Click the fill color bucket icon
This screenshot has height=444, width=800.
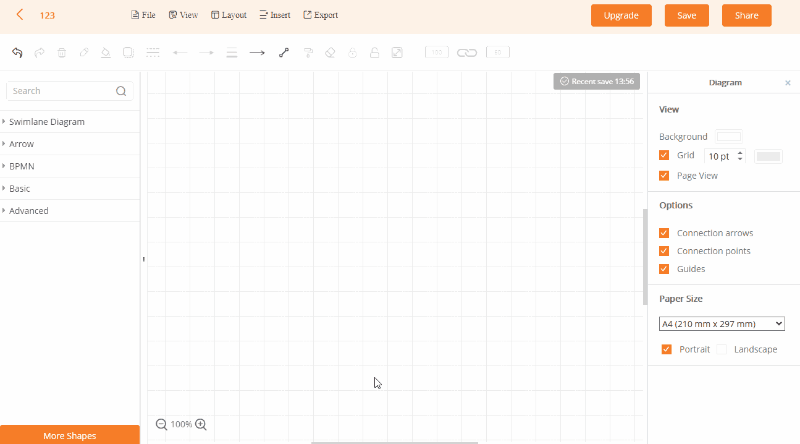coord(106,53)
